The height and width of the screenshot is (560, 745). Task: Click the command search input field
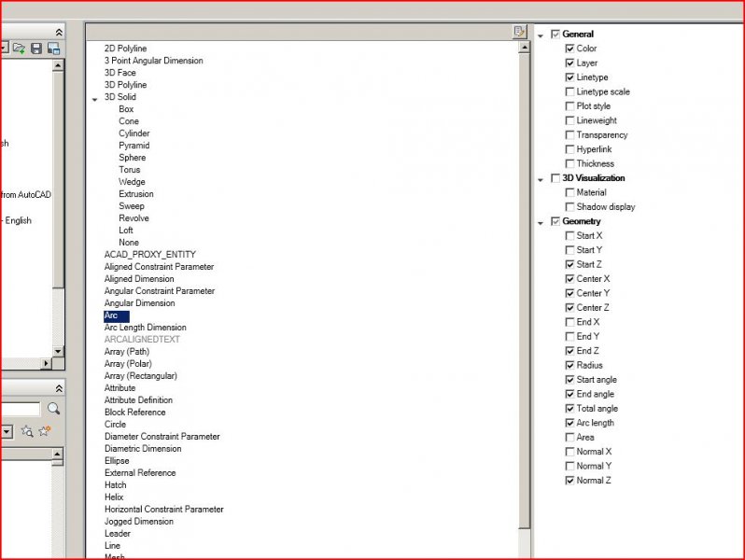(x=21, y=409)
